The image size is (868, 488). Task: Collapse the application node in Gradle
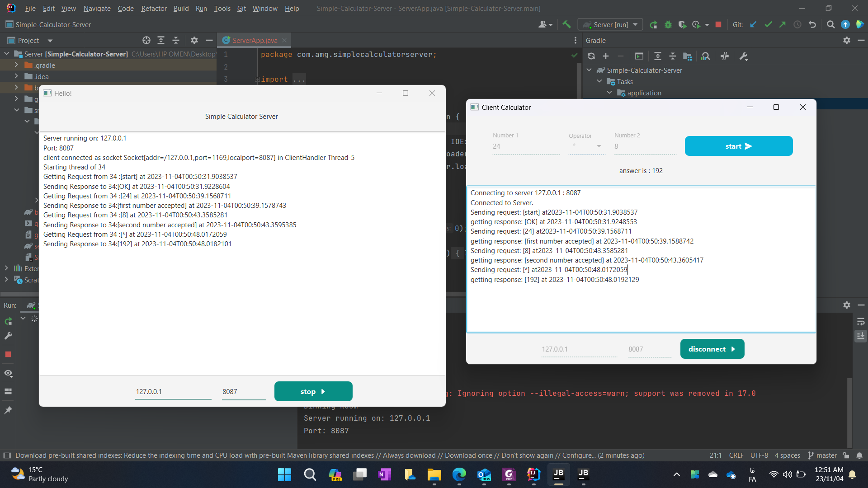click(x=609, y=93)
